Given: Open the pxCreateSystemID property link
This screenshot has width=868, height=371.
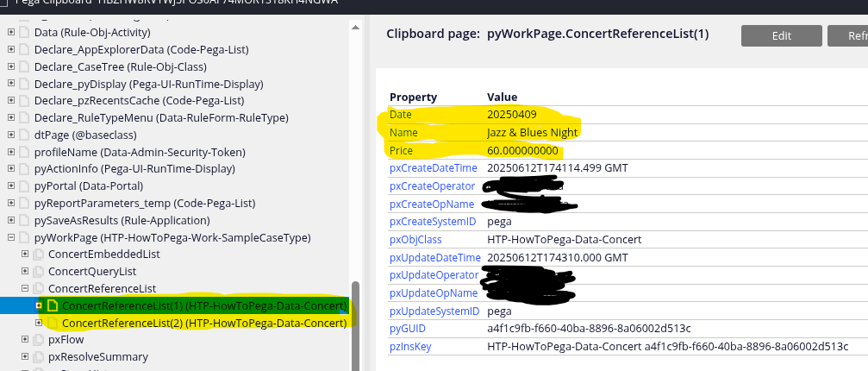Looking at the screenshot, I should tap(433, 222).
